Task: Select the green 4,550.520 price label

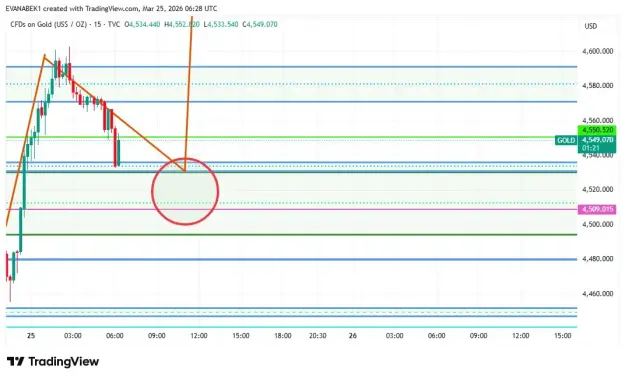Action: (597, 130)
